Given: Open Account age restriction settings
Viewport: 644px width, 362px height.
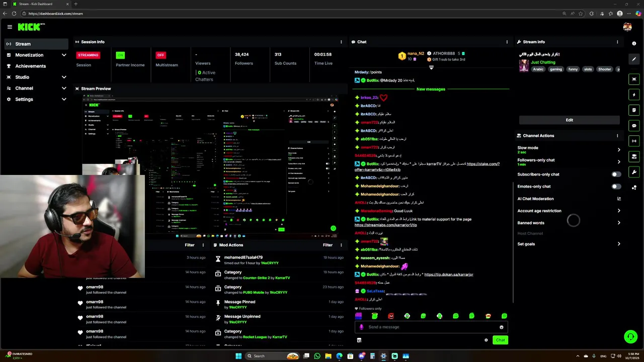Looking at the screenshot, I should click(x=569, y=211).
